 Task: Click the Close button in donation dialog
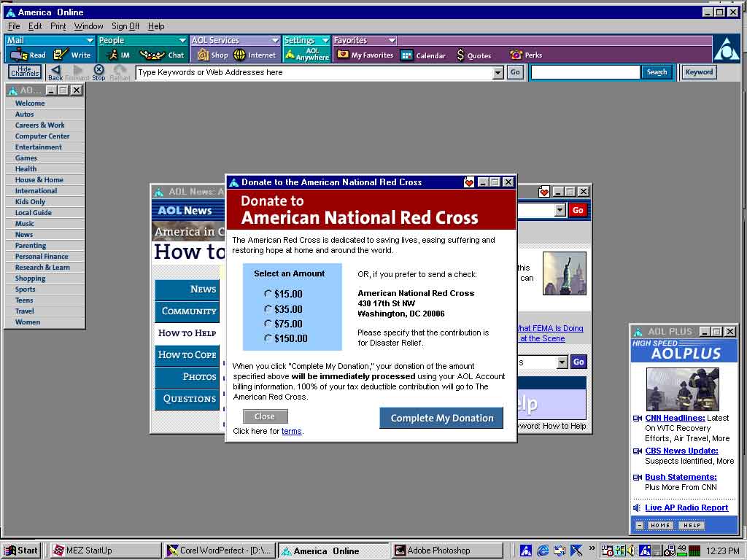(265, 416)
